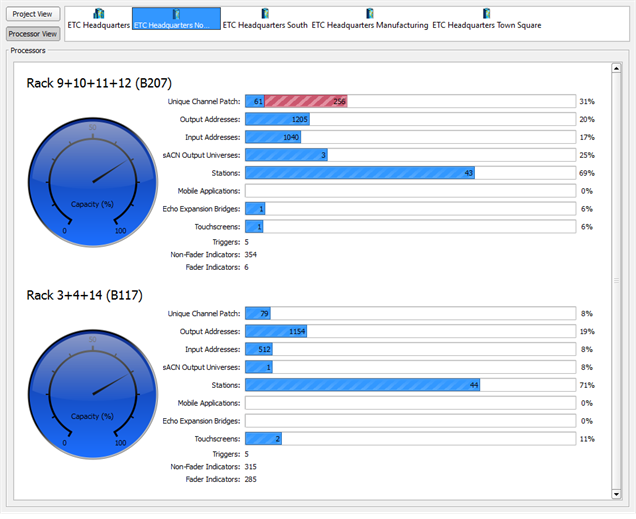
Task: Choose the ETC Headquarters Manufacturing building icon
Action: coord(370,13)
